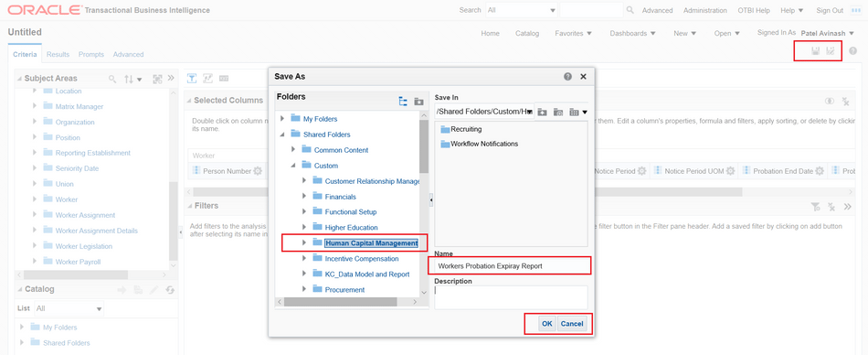Viewport: 868px width, 355px height.
Task: Expand the Financials folder node
Action: [x=304, y=197]
